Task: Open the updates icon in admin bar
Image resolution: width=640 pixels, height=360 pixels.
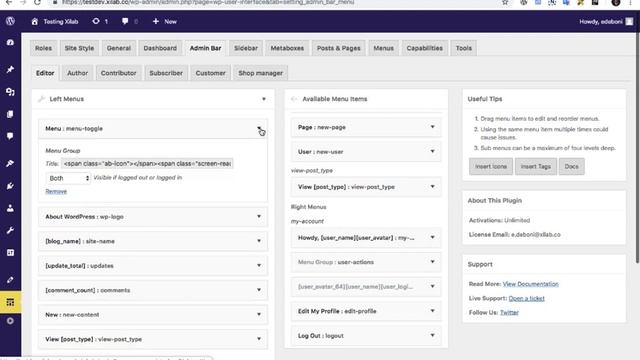Action: (x=96, y=21)
